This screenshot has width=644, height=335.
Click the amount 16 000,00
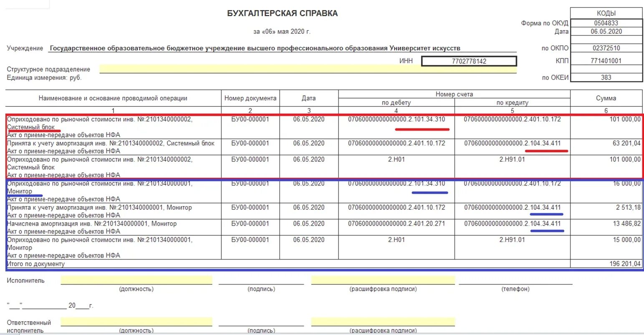point(626,184)
